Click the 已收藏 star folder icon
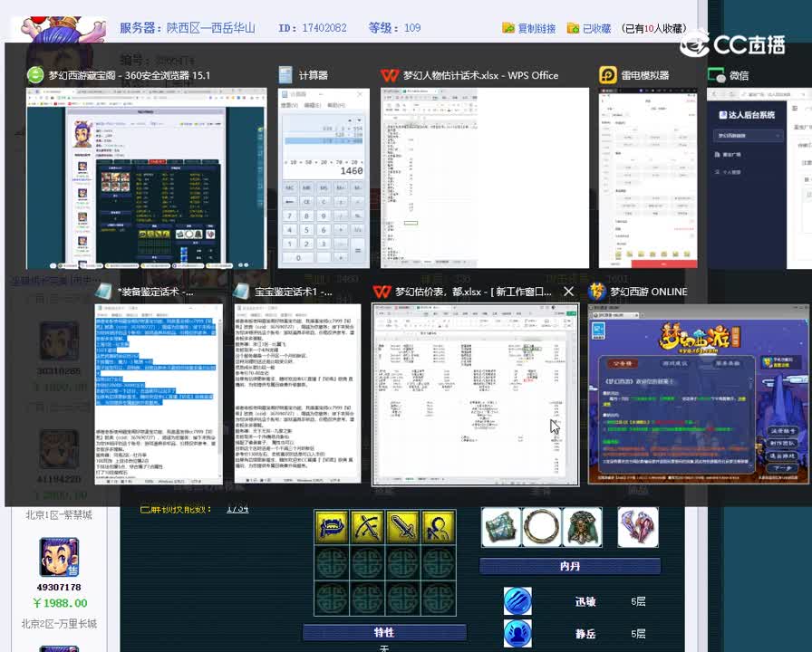 click(x=574, y=28)
